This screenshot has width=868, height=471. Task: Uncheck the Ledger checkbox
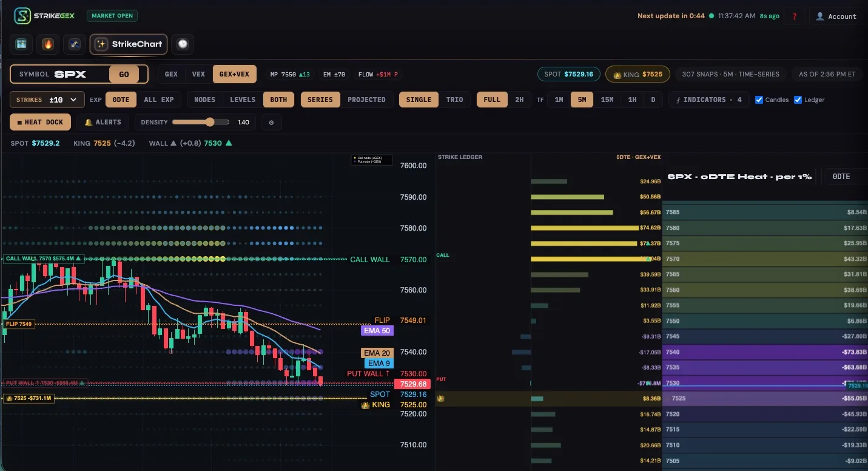798,100
